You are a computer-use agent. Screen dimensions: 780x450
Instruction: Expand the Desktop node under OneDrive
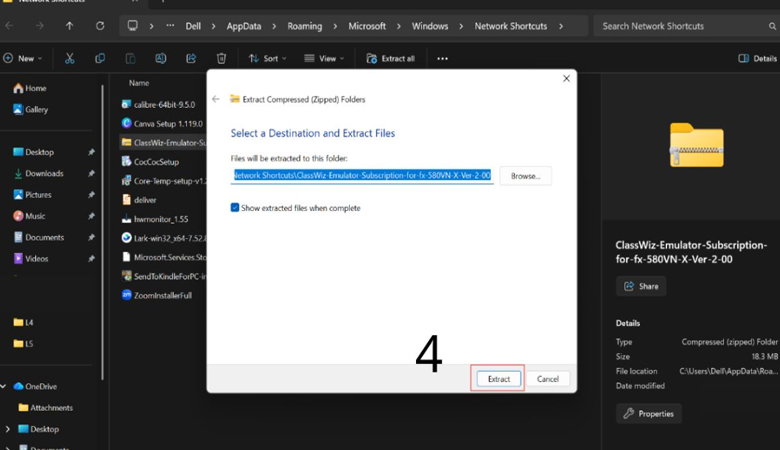tap(7, 429)
